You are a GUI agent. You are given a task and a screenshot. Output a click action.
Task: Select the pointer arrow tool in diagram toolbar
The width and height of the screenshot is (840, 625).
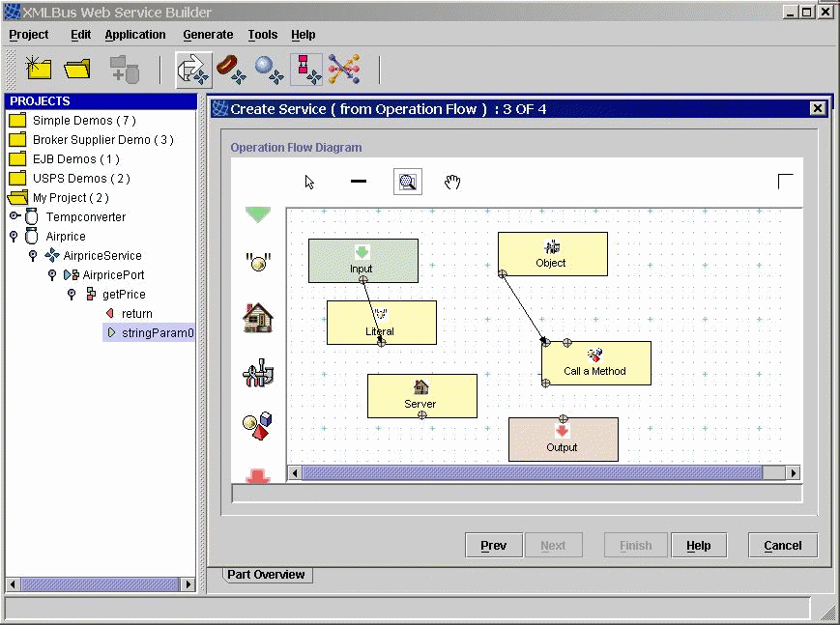310,182
